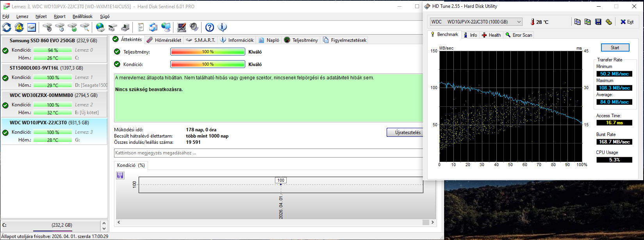Switch to the S.M.A.R.T. tab

click(x=201, y=40)
